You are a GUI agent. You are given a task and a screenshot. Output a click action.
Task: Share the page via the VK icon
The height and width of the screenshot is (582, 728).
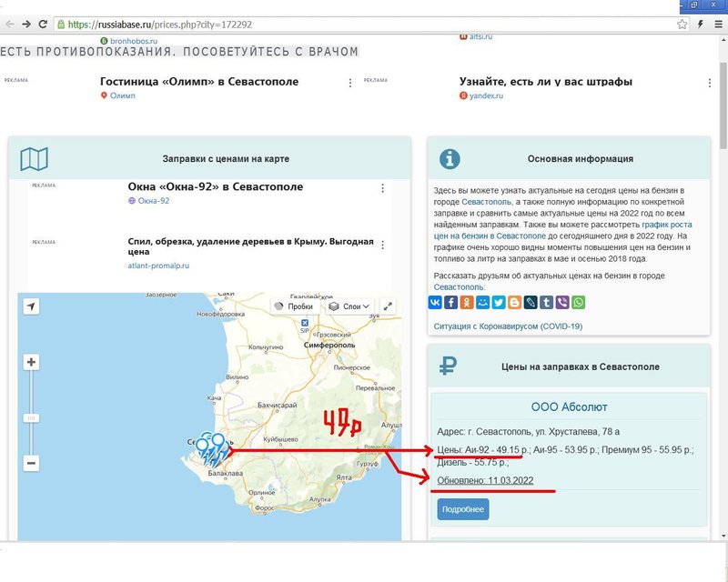coord(435,303)
